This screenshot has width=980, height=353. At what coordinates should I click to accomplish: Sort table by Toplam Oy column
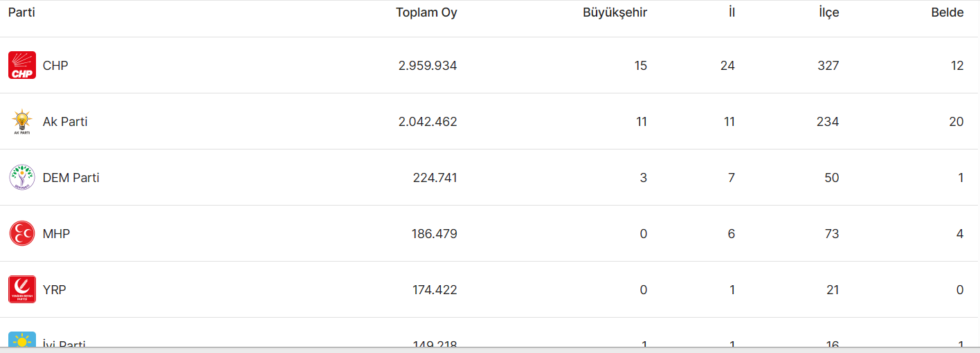[426, 12]
